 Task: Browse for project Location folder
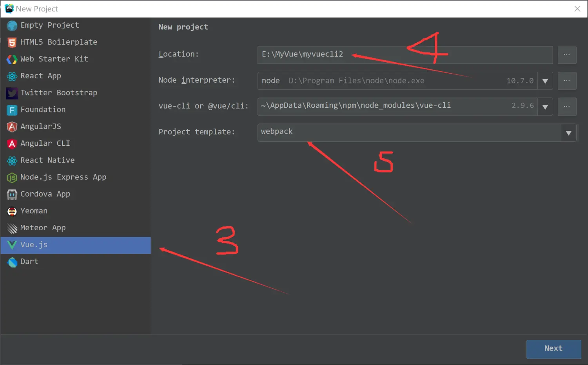(567, 55)
